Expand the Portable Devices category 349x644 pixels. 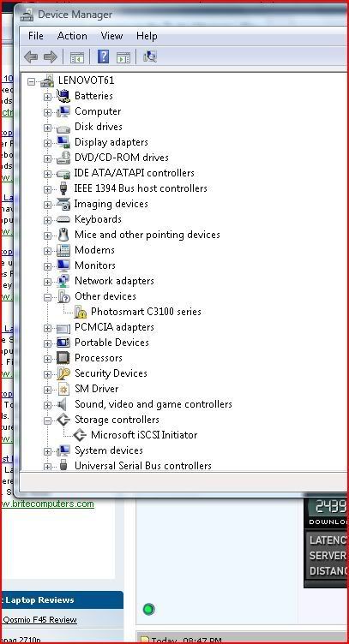pyautogui.click(x=48, y=343)
